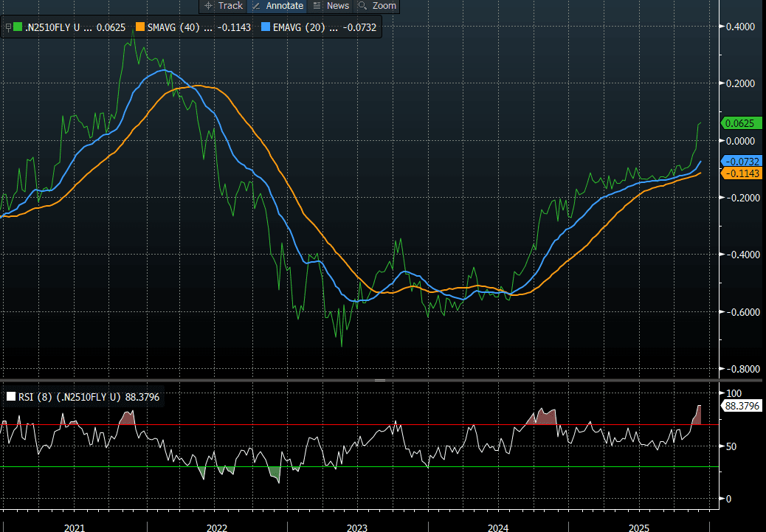Select the Annotate toolbar label
Viewport: 766px width, 532px height.
click(x=284, y=6)
